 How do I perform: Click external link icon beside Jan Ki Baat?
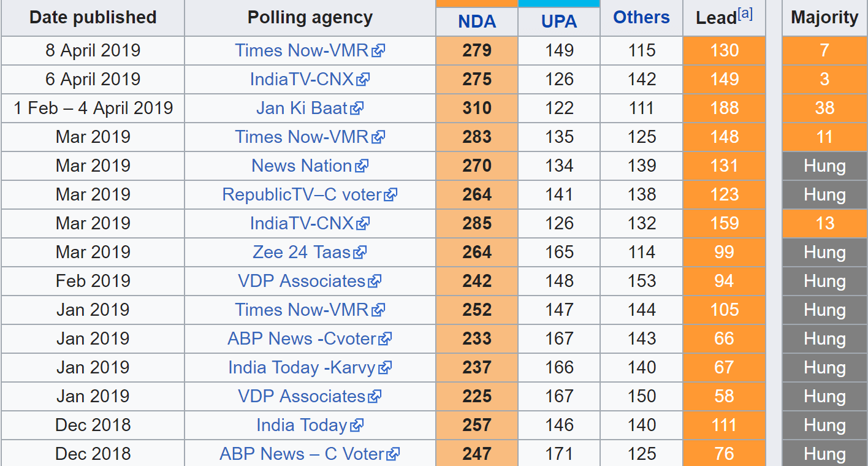(x=357, y=109)
